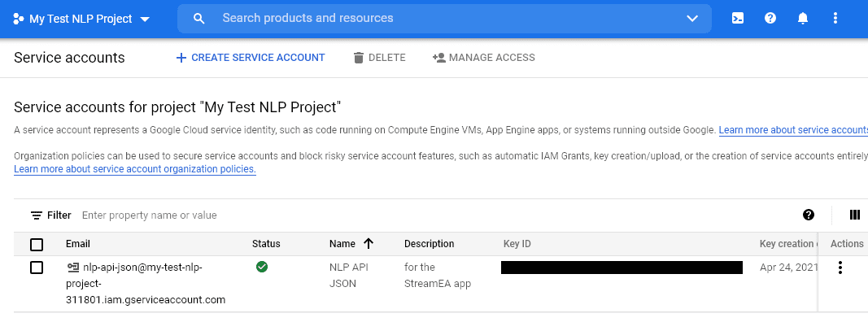Click the Actions column header
Screen dimensions: 868x322
coord(846,244)
